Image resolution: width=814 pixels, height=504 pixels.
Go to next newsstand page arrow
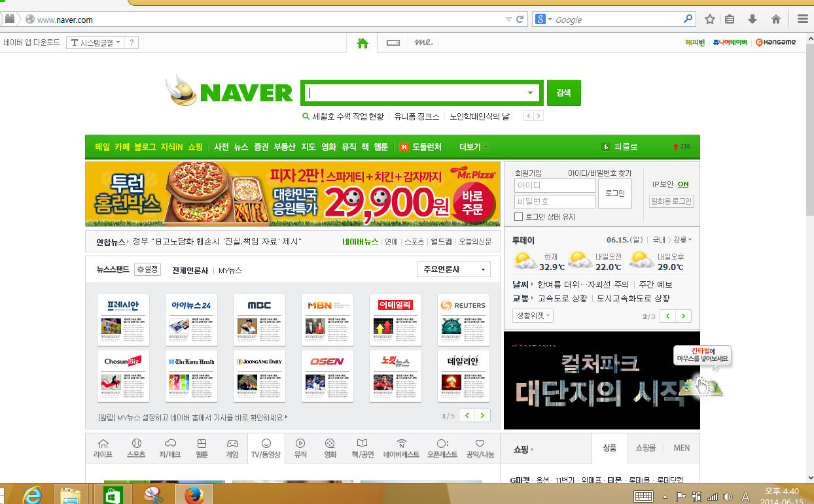click(x=483, y=416)
